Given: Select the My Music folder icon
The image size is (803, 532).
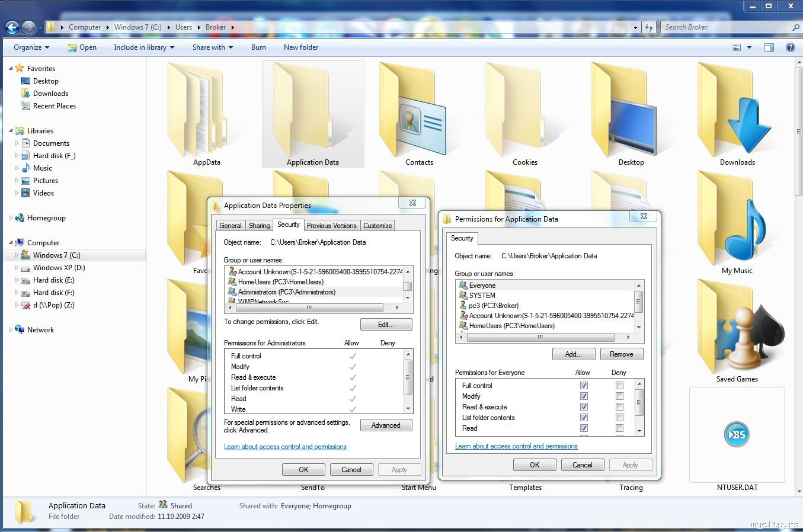Looking at the screenshot, I should tap(737, 223).
